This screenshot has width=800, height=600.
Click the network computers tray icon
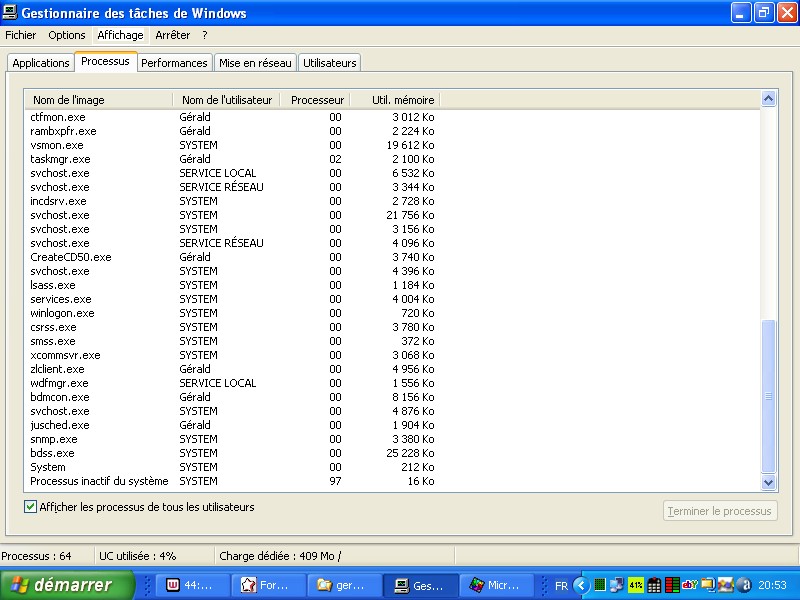point(617,585)
